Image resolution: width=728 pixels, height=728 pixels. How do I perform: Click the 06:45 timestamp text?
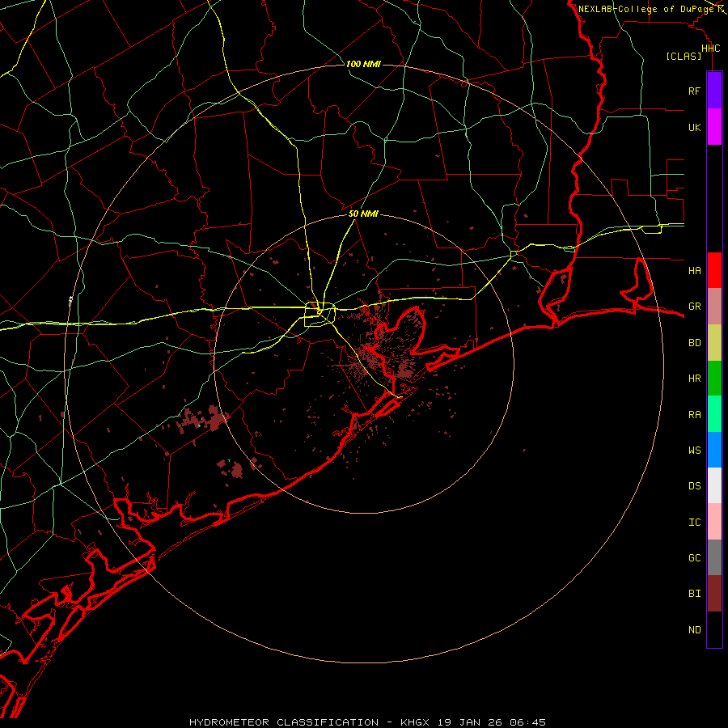tap(528, 722)
